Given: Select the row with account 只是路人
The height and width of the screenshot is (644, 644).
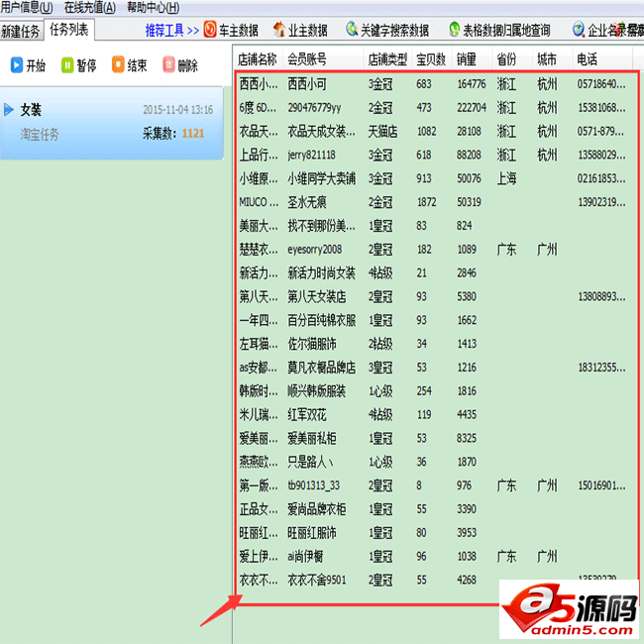Looking at the screenshot, I should tap(437, 462).
